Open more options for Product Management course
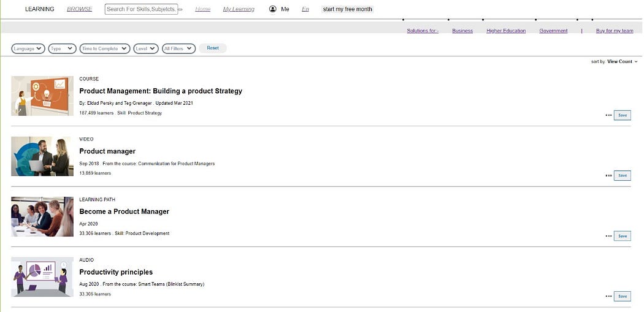The width and height of the screenshot is (644, 312). (608, 115)
